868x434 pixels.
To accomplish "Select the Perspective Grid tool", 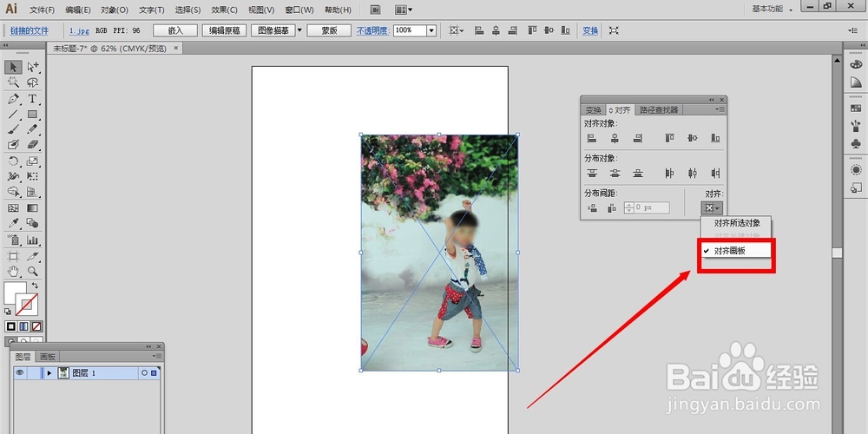I will [33, 192].
